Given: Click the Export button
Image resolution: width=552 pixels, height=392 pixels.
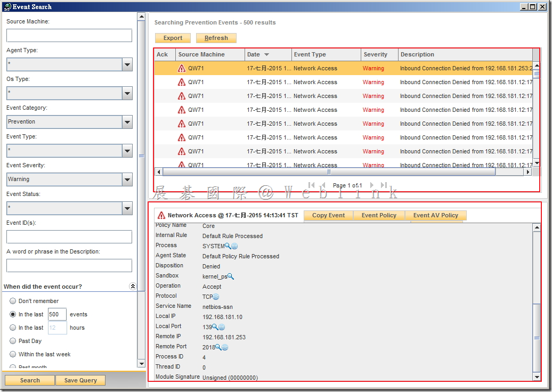Looking at the screenshot, I should pos(173,38).
